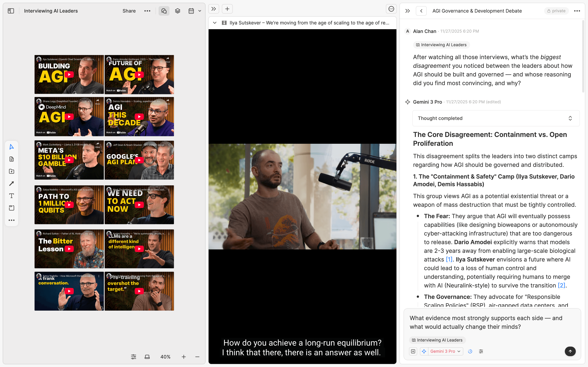This screenshot has width=588, height=367.
Task: Click the Share button
Action: click(x=129, y=11)
